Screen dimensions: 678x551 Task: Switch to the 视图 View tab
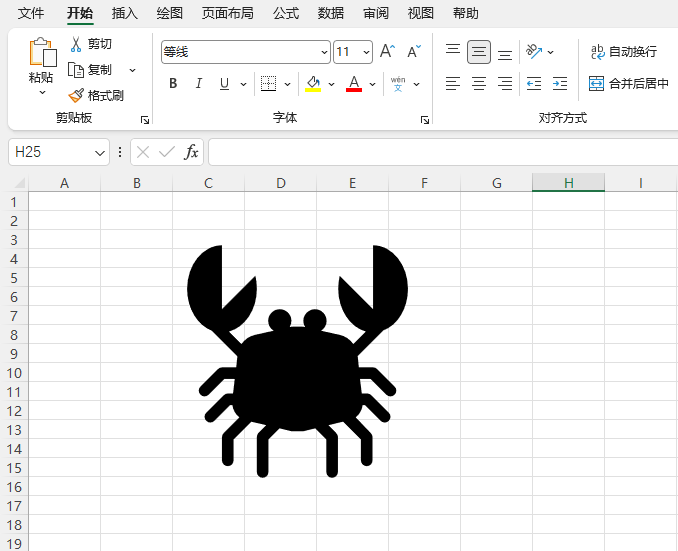point(421,13)
